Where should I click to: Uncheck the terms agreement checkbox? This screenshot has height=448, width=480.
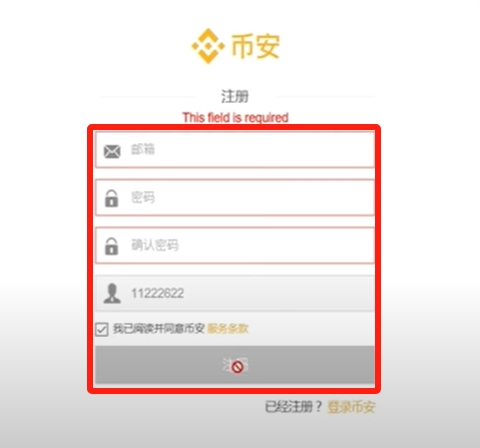102,329
